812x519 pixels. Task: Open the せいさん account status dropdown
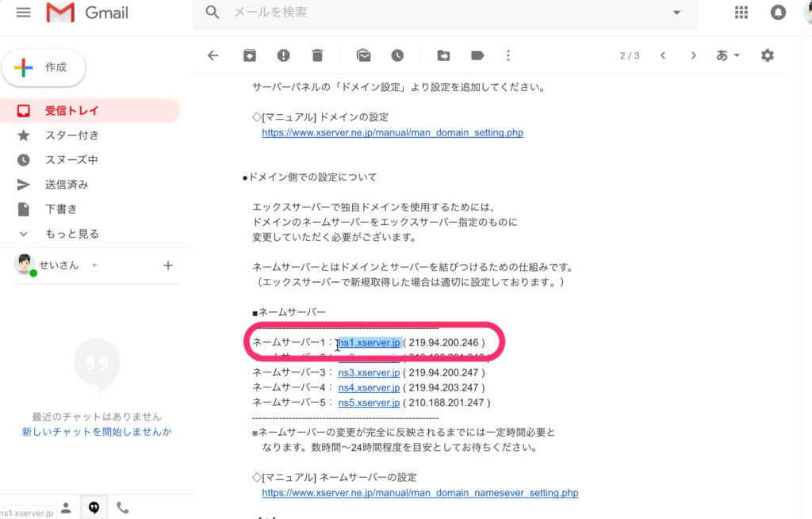[x=94, y=265]
